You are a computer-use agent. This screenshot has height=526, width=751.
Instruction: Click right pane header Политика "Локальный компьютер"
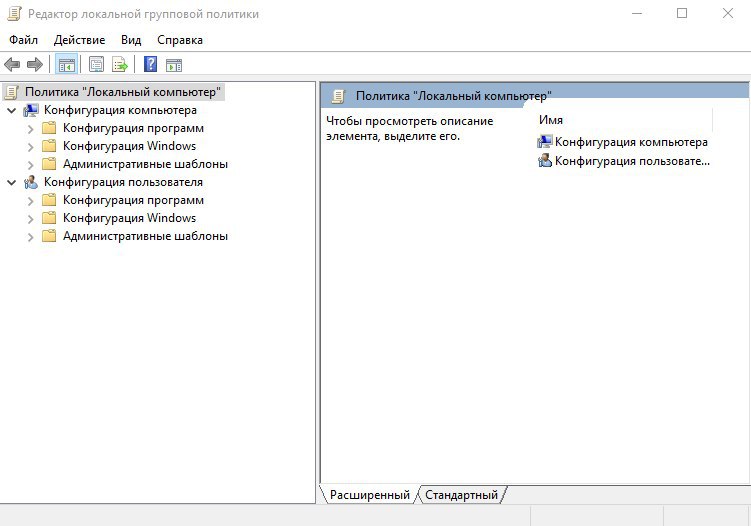tap(454, 96)
